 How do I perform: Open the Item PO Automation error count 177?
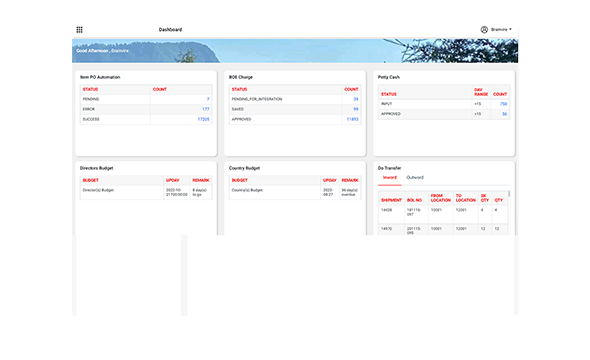(205, 109)
